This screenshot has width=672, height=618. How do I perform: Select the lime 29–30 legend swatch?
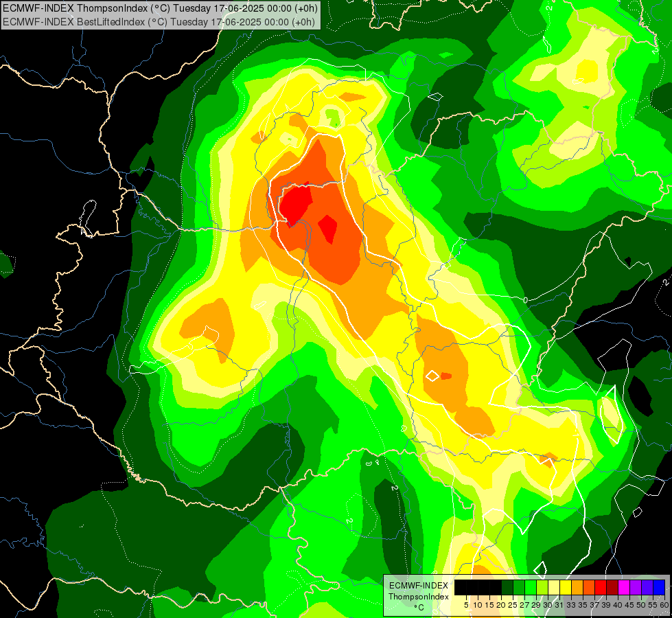coord(542,587)
